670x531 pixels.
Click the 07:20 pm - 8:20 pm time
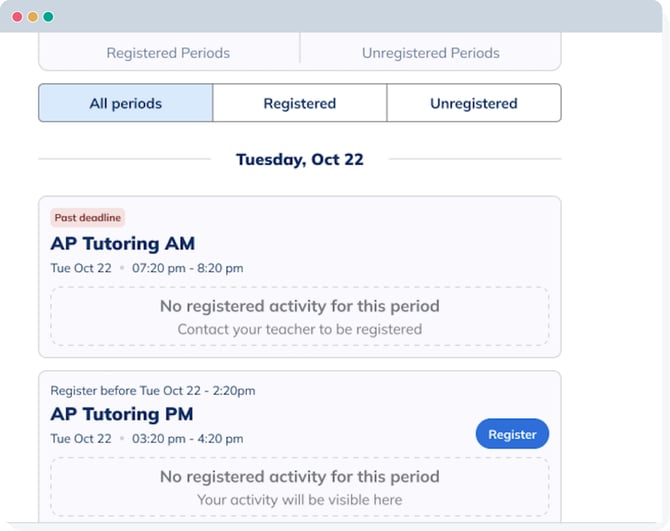click(x=187, y=268)
